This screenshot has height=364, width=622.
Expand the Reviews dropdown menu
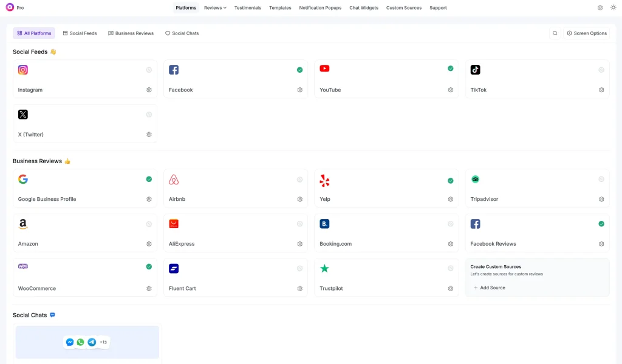pyautogui.click(x=215, y=7)
